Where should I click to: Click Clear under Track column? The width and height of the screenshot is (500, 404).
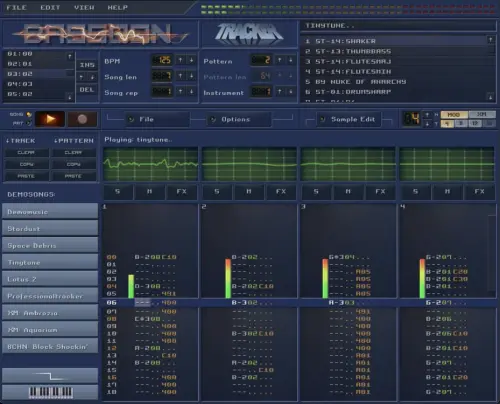click(26, 153)
